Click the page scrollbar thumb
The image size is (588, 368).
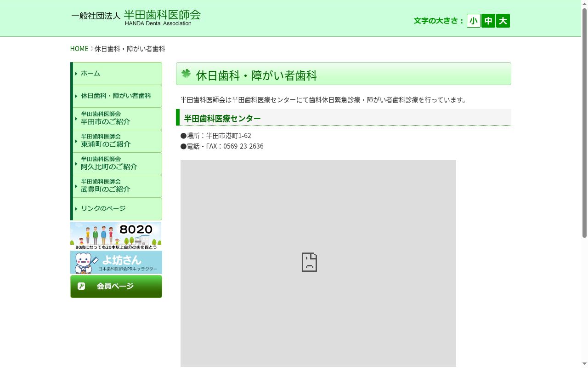click(584, 123)
